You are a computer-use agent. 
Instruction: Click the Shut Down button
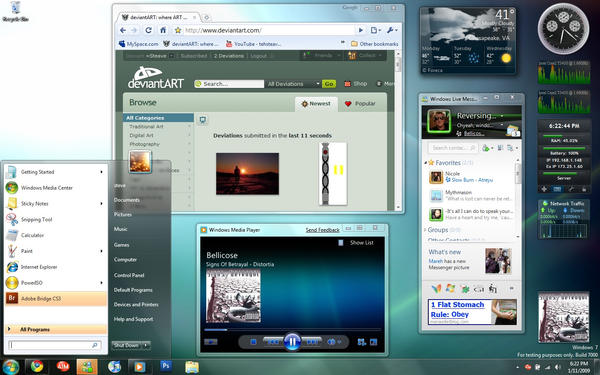[x=127, y=345]
